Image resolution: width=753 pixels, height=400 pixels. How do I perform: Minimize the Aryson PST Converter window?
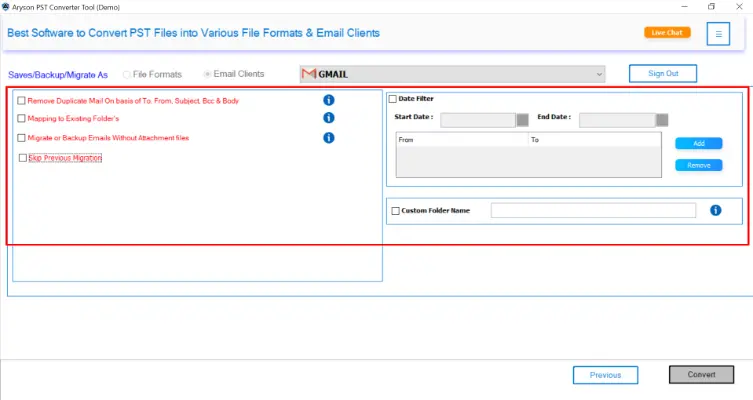684,7
